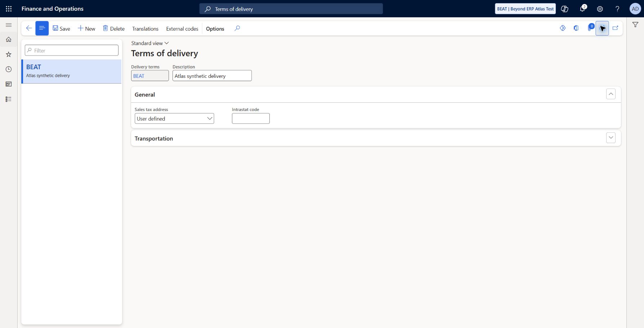The image size is (644, 328).
Task: Create a New delivery term
Action: point(86,28)
